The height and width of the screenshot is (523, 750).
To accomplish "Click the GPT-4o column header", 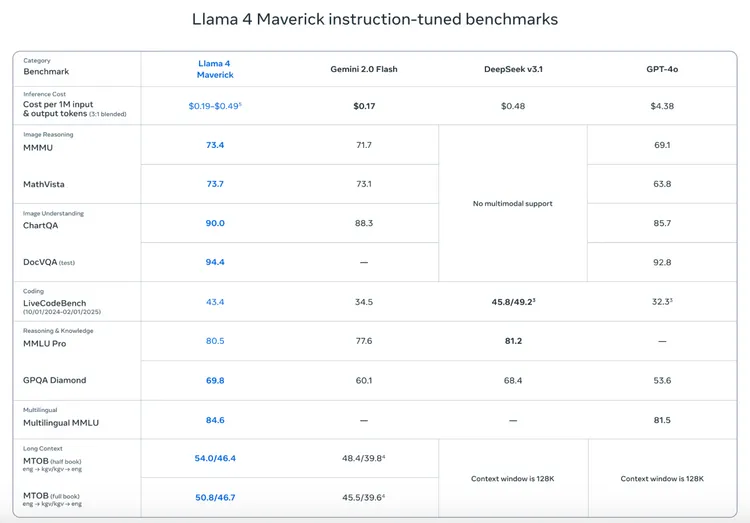I will (661, 69).
